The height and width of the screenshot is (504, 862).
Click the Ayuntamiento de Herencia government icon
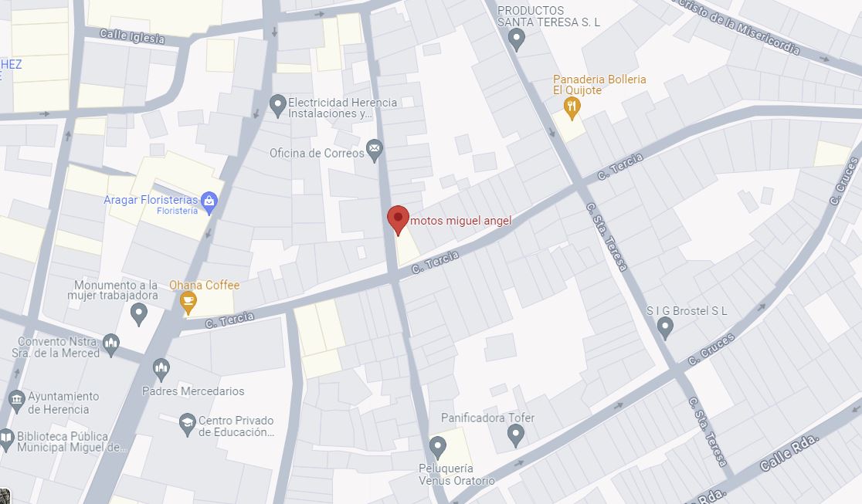point(16,402)
